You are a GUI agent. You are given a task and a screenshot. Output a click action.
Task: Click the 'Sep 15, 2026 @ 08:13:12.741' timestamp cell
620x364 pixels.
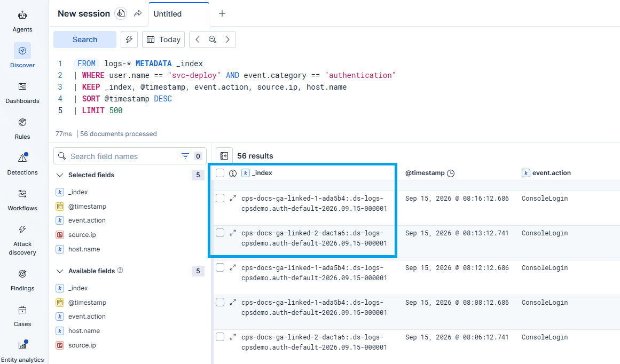click(457, 233)
